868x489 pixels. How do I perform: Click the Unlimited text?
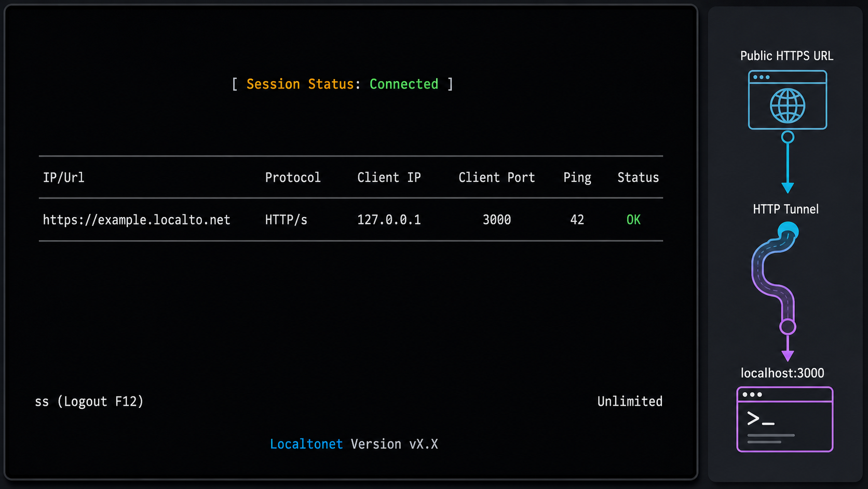pyautogui.click(x=630, y=401)
